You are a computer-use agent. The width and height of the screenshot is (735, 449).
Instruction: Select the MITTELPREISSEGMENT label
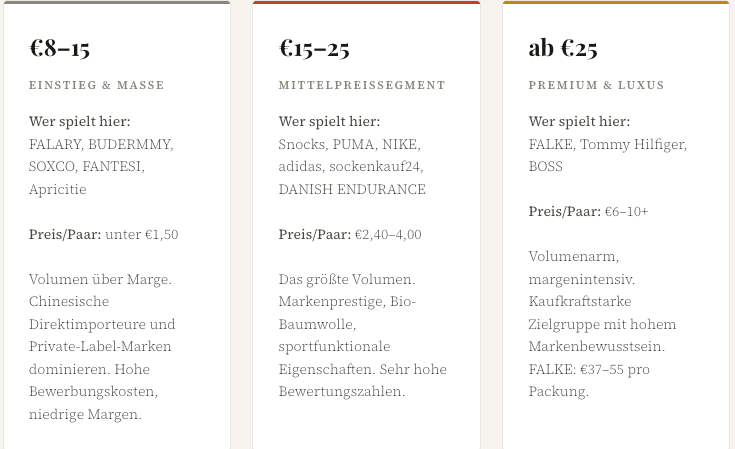coord(362,85)
